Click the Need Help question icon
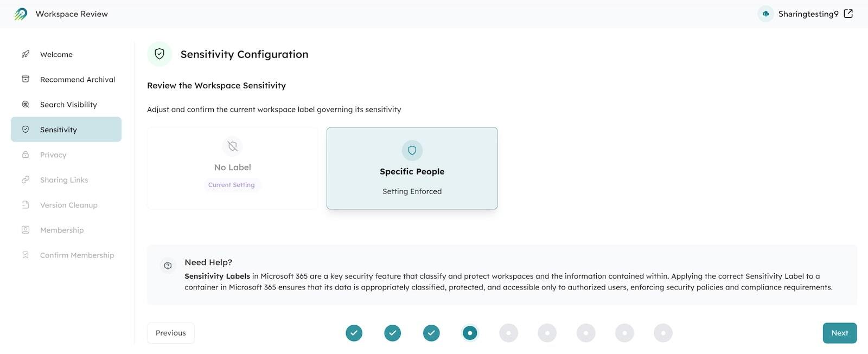This screenshot has height=354, width=868. coord(168,266)
